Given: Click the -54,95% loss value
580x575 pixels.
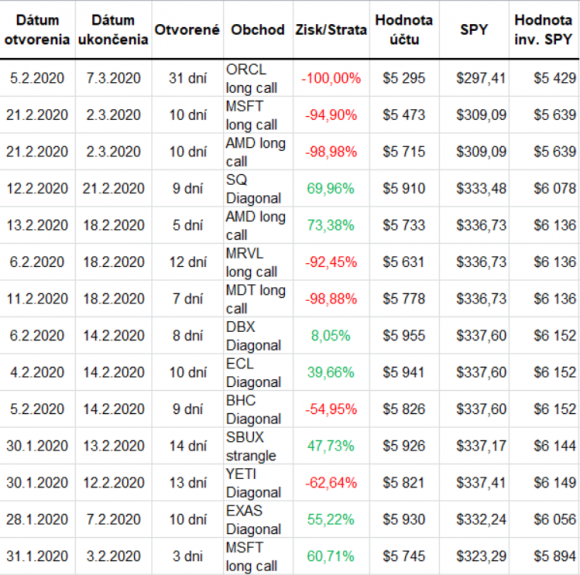Looking at the screenshot, I should 331,409.
